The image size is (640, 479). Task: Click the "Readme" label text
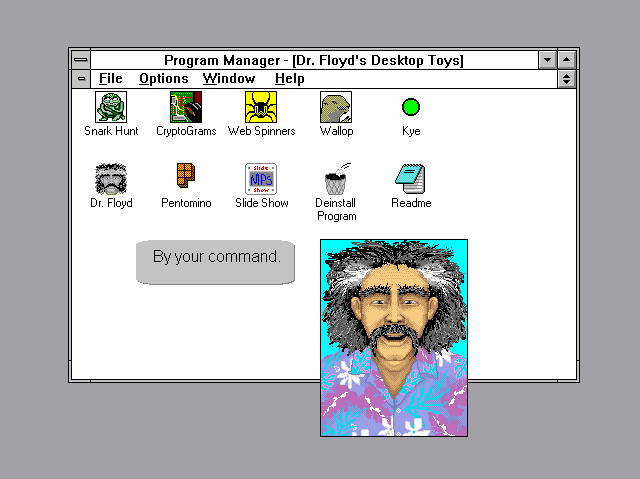point(411,203)
